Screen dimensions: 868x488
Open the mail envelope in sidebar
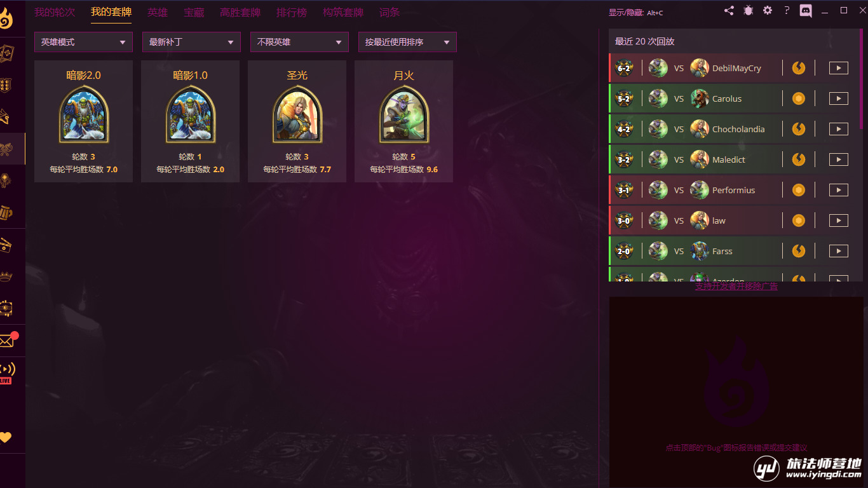(7, 340)
